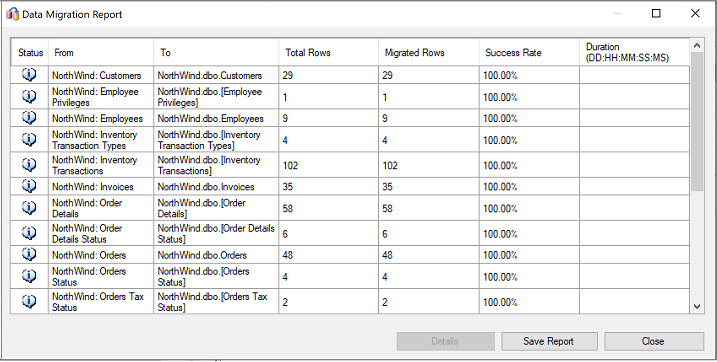Click the Success Rate column header
The width and height of the screenshot is (717, 362).
(530, 53)
